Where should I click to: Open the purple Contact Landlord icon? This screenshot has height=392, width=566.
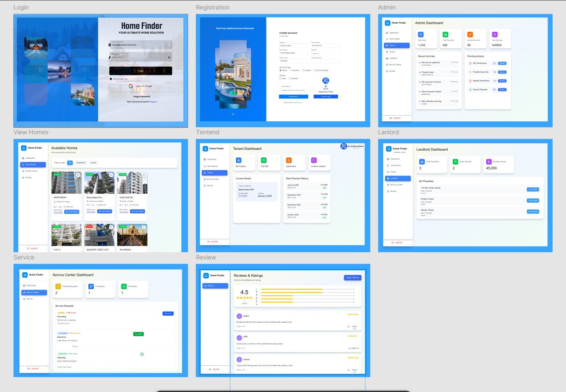314,161
